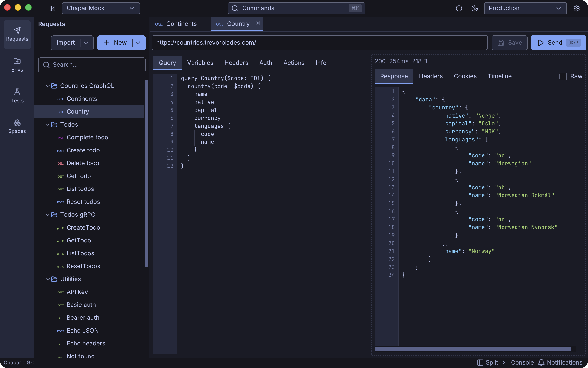588x368 pixels.
Task: Click the Todos folder icon
Action: (x=54, y=125)
